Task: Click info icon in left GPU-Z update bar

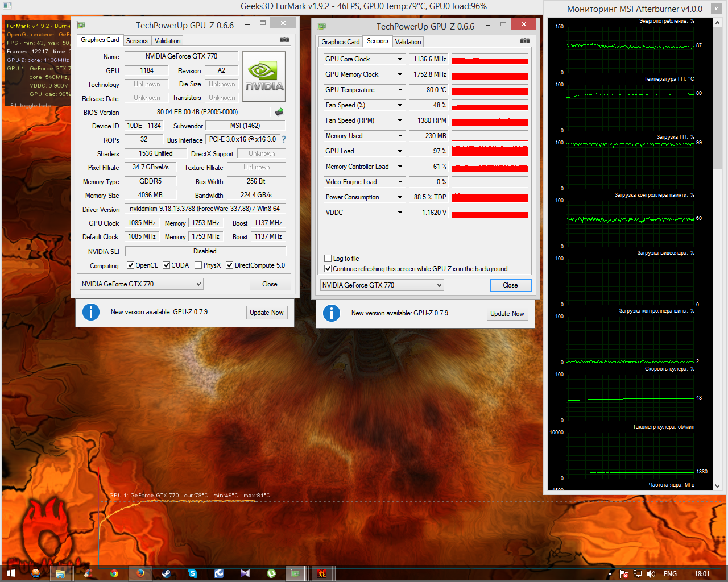Action: tap(91, 312)
